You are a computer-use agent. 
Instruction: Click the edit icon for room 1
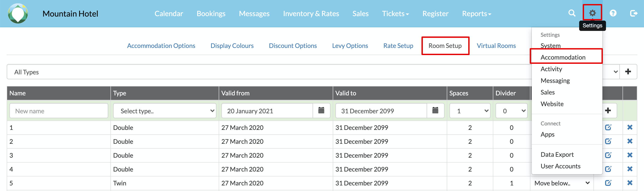[x=608, y=127]
